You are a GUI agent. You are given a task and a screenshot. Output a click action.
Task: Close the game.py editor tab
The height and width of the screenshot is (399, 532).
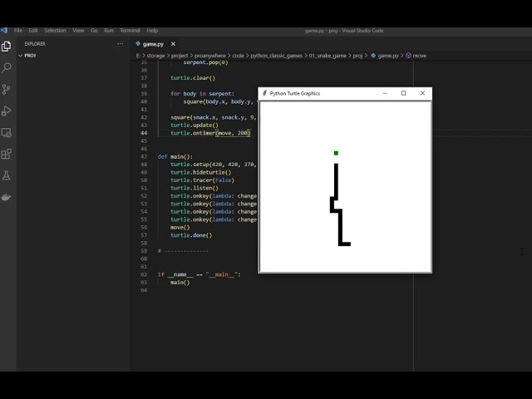coord(173,44)
